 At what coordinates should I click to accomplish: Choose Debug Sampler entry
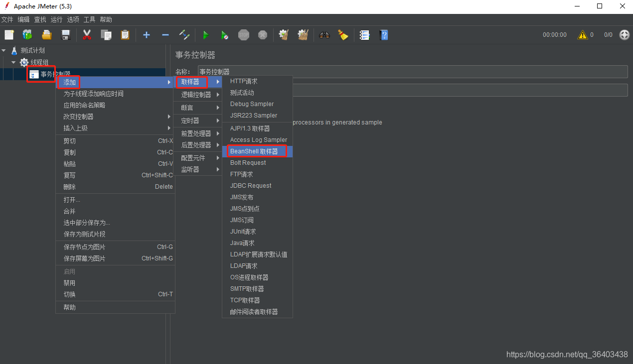coord(257,104)
